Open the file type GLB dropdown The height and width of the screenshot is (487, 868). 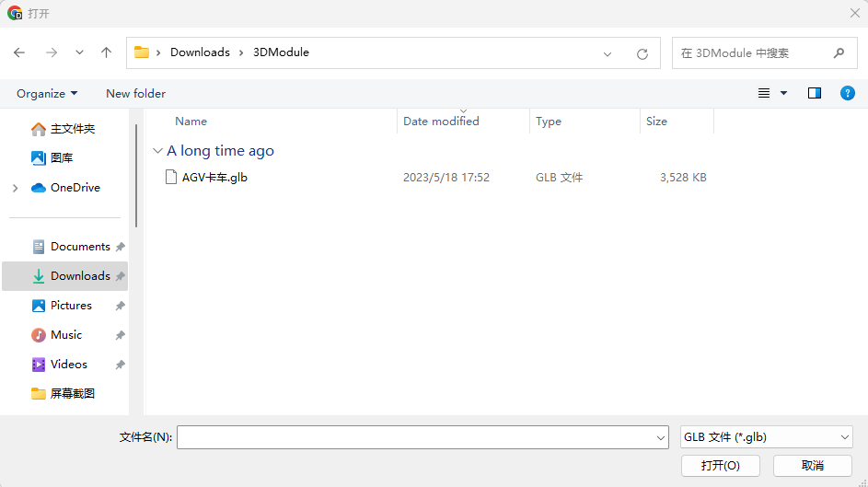(x=766, y=437)
